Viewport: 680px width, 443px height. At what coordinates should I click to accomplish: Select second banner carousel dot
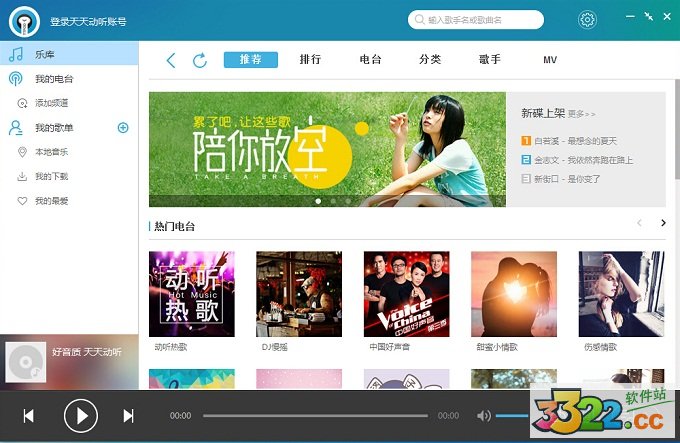[333, 201]
